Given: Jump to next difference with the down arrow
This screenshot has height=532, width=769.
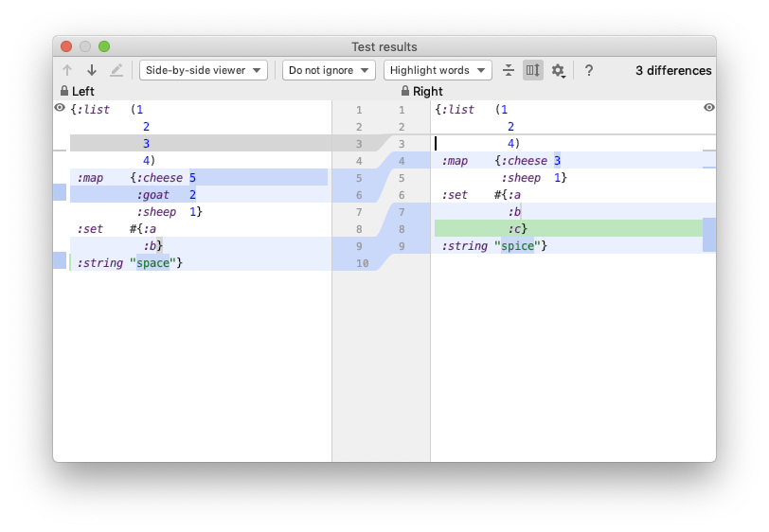Looking at the screenshot, I should pyautogui.click(x=92, y=71).
